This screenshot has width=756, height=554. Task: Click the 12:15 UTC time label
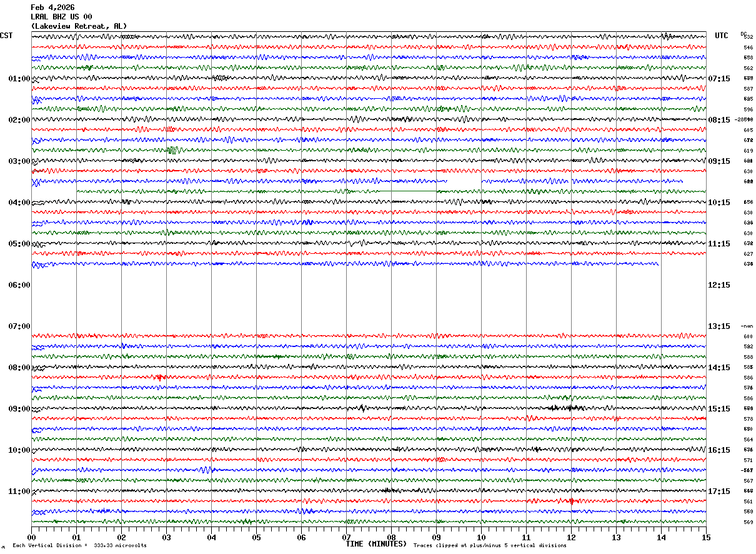tap(719, 285)
